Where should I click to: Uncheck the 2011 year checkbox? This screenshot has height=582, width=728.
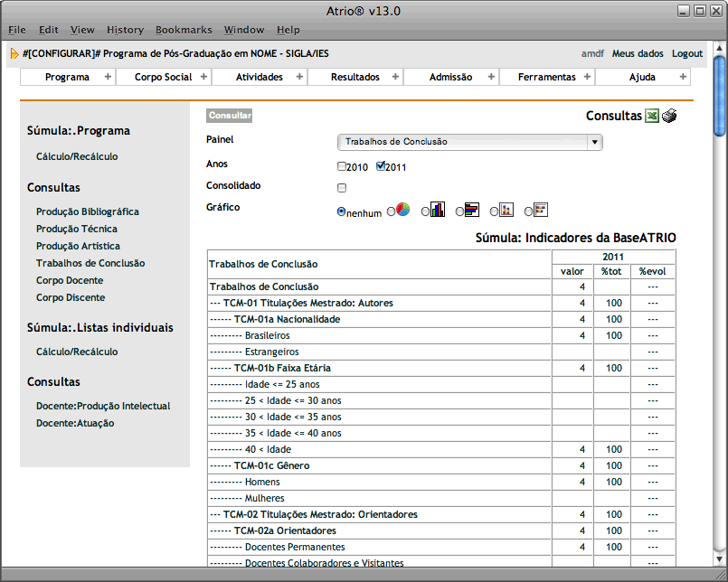[381, 166]
